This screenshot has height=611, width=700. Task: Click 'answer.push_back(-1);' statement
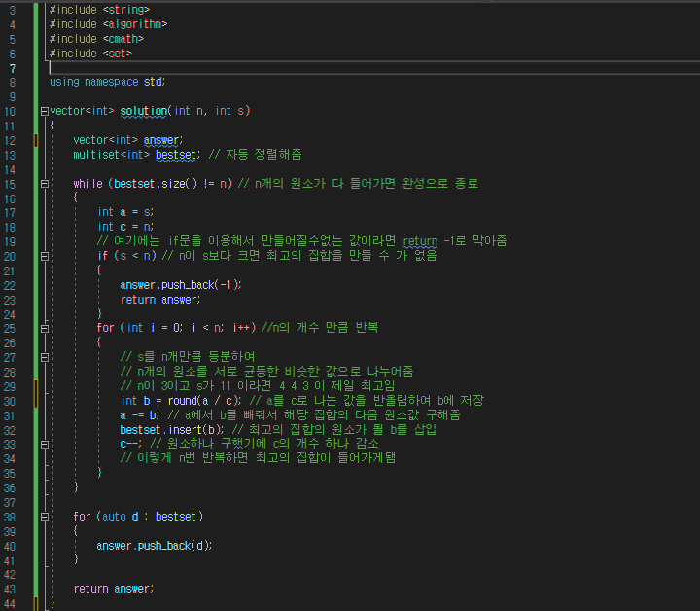point(181,285)
